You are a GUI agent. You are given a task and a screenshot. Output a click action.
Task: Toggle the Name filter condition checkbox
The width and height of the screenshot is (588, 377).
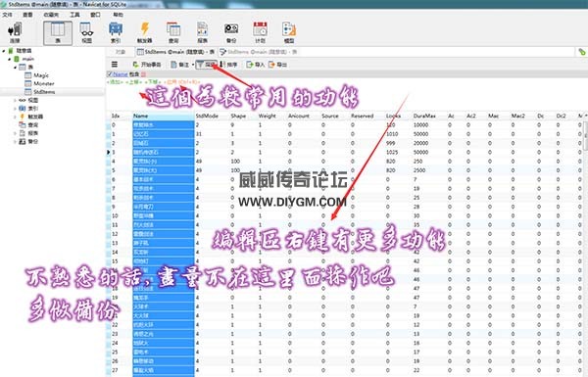tap(110, 74)
